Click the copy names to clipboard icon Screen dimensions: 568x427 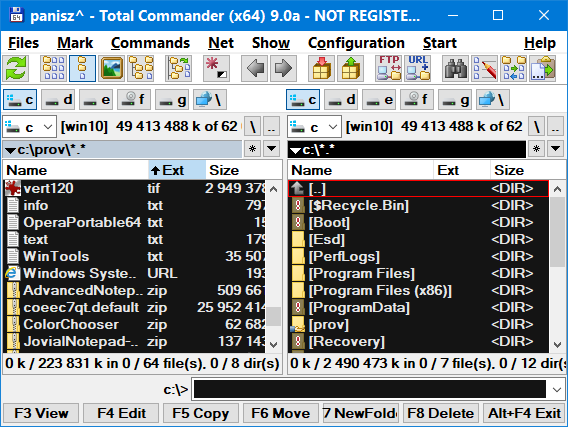point(543,68)
